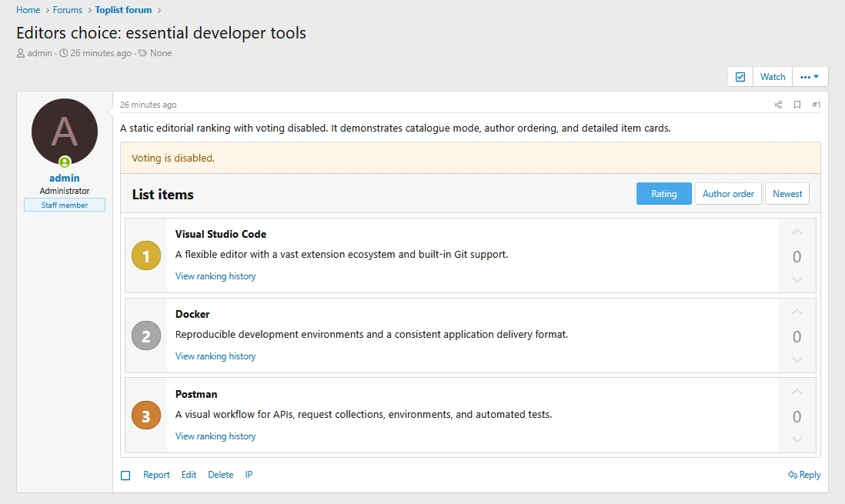Open the Toplist forum breadcrumb
Image resolution: width=845 pixels, height=504 pixels.
[123, 10]
